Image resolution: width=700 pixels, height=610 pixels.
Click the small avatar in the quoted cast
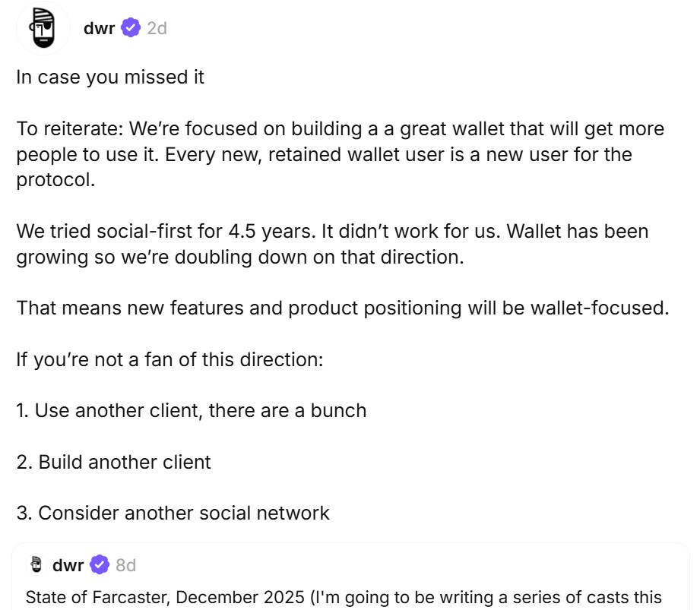pyautogui.click(x=36, y=565)
